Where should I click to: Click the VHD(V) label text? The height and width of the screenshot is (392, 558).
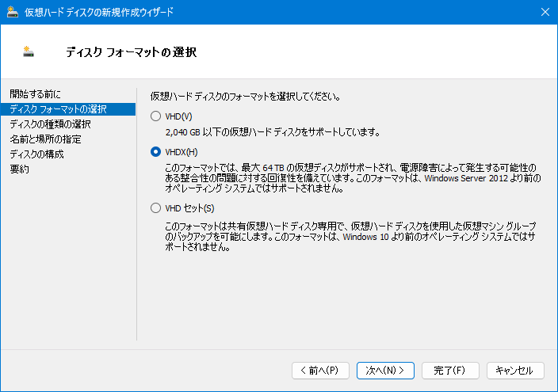coord(178,116)
